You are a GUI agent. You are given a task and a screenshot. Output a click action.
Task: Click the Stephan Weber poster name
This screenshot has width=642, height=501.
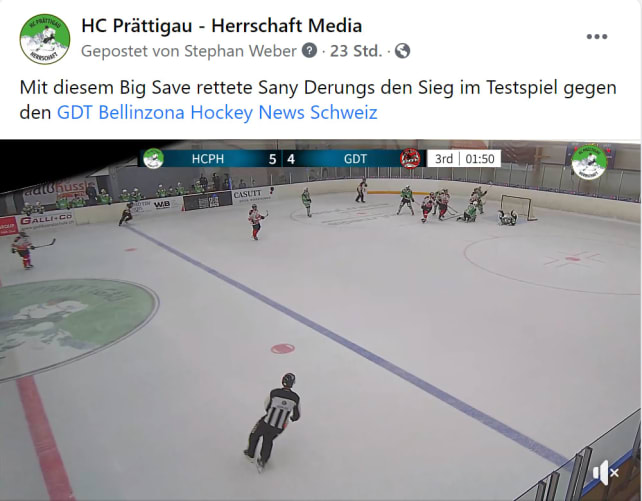[240, 51]
